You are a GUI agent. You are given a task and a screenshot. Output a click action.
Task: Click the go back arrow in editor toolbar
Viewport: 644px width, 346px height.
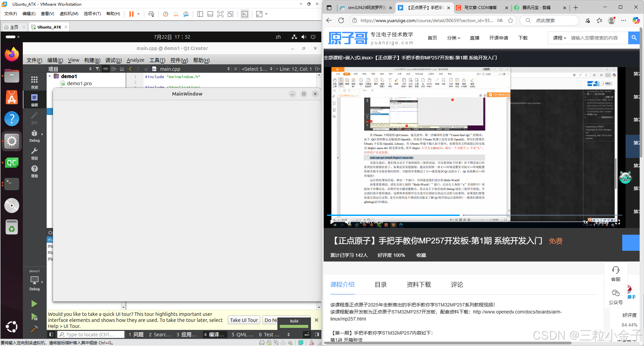(x=130, y=69)
